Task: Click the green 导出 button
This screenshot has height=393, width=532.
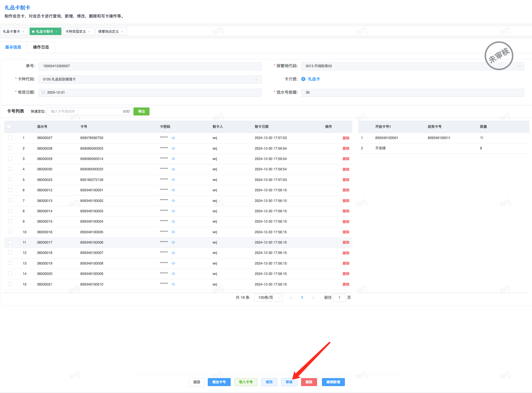Action: click(x=141, y=111)
